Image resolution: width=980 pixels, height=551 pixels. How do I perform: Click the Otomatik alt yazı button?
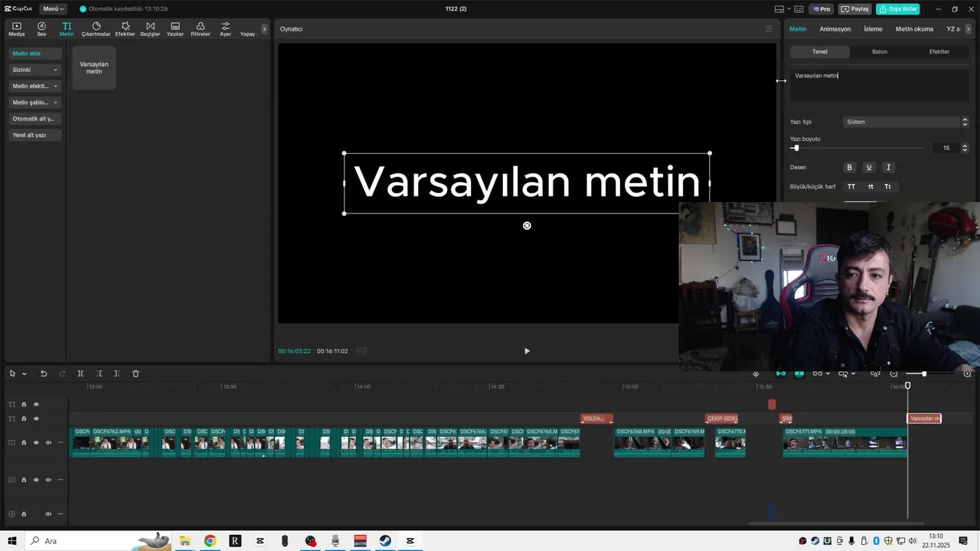point(35,119)
